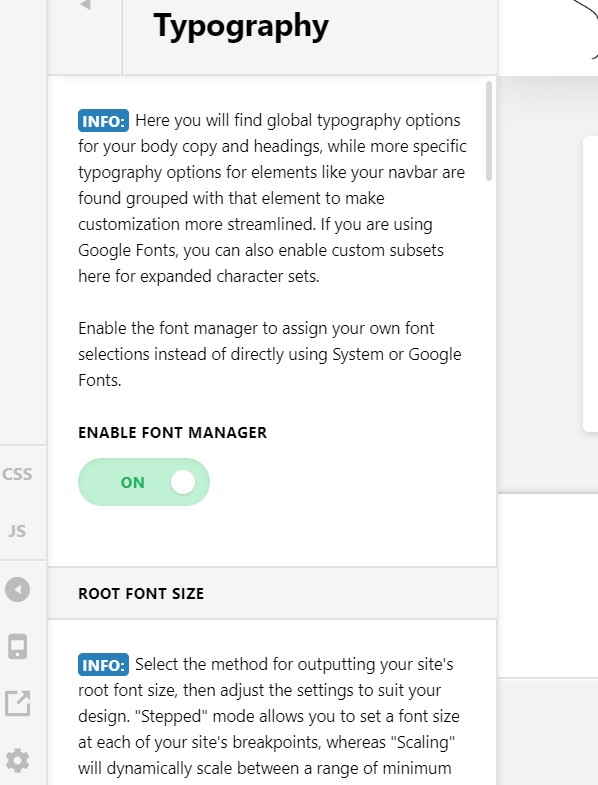Go back using the arrow beside Typography

85,5
